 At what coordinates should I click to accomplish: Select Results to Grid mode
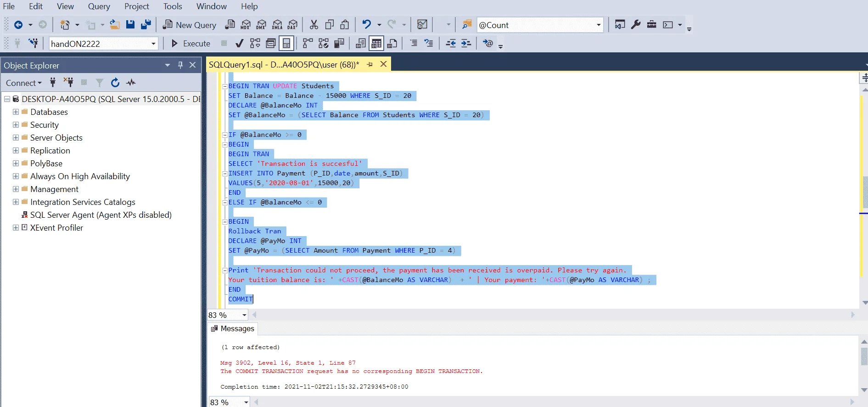pos(376,44)
